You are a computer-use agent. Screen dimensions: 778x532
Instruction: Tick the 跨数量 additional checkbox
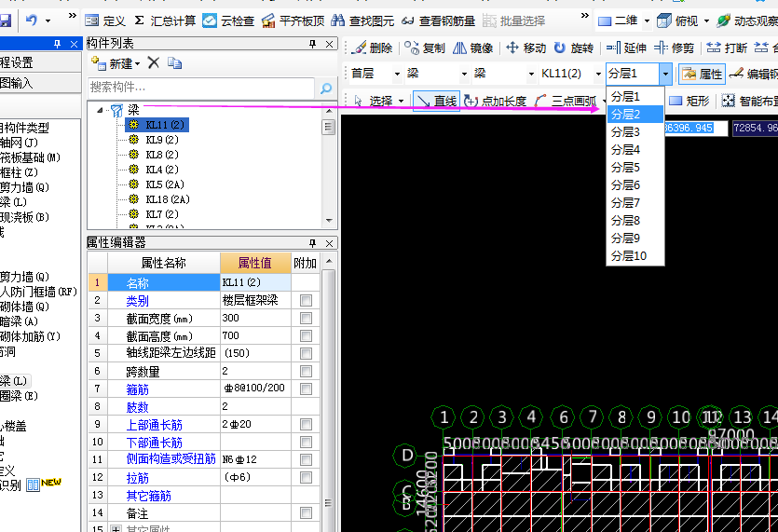click(x=306, y=371)
